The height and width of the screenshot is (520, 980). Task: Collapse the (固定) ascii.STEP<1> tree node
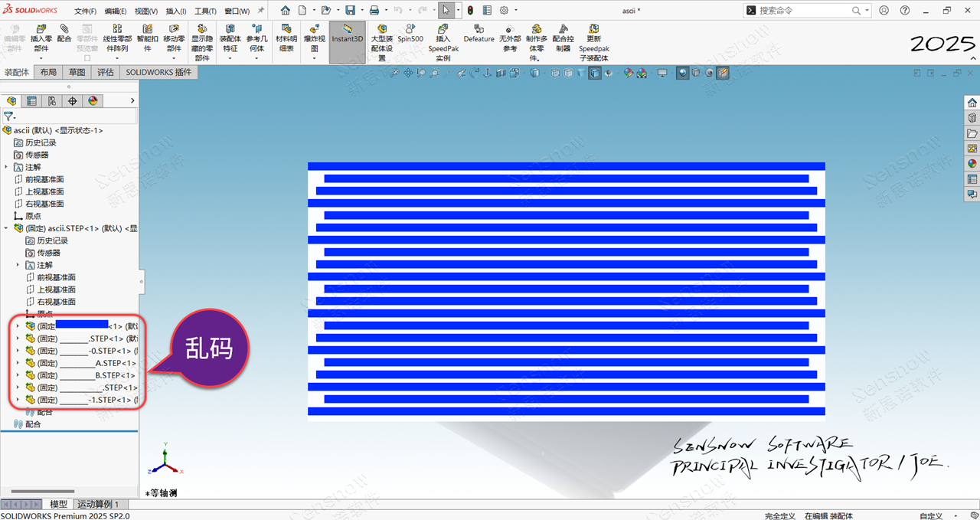tap(6, 228)
